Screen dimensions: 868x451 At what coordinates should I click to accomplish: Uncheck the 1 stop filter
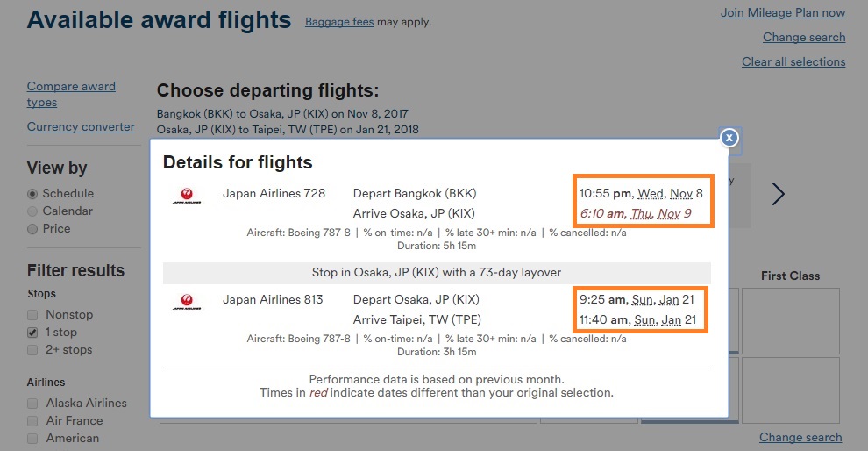point(32,333)
